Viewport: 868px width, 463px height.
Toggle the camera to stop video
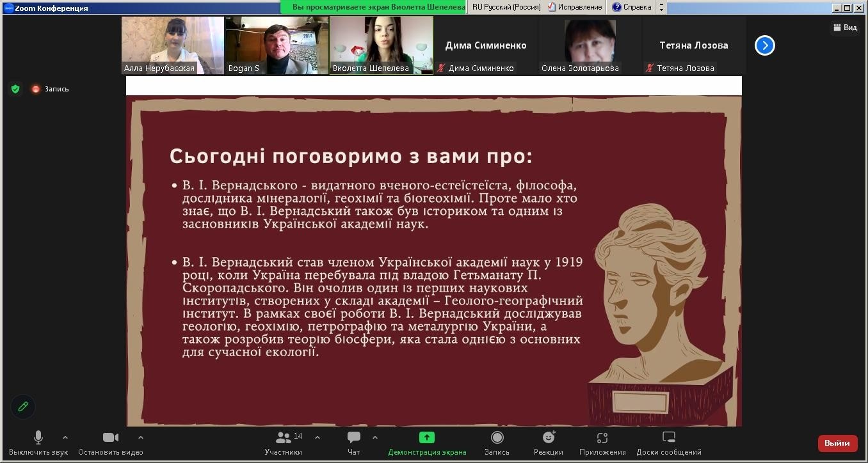111,438
